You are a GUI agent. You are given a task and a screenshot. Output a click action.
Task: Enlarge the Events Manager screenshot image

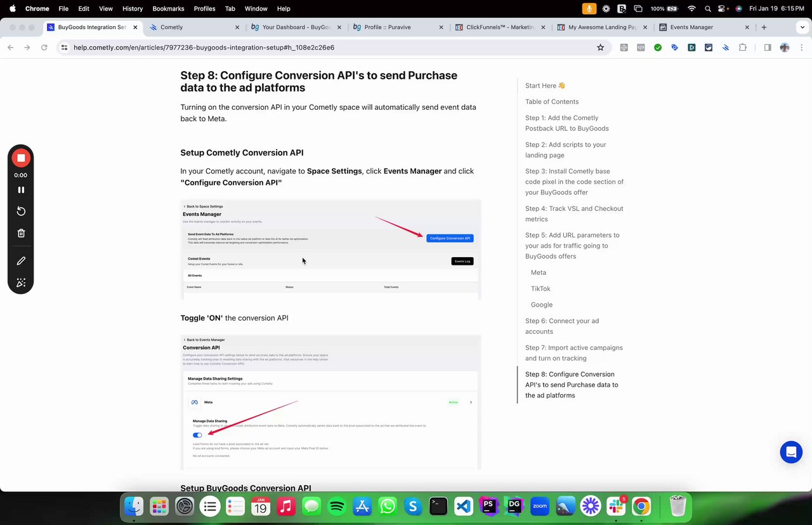click(x=331, y=249)
